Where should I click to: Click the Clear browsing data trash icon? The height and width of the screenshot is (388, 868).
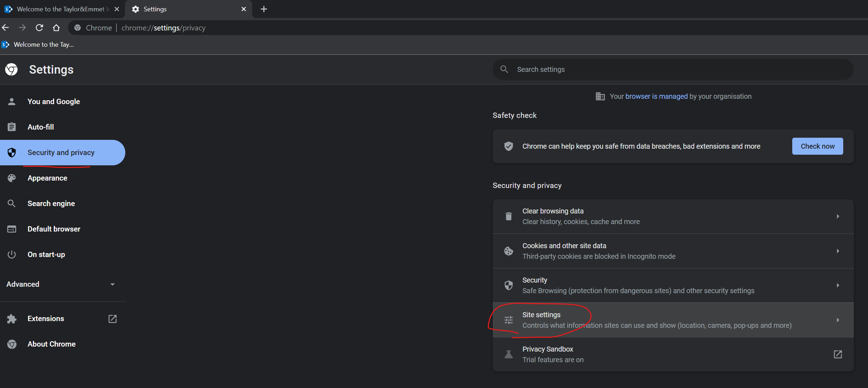pyautogui.click(x=509, y=216)
